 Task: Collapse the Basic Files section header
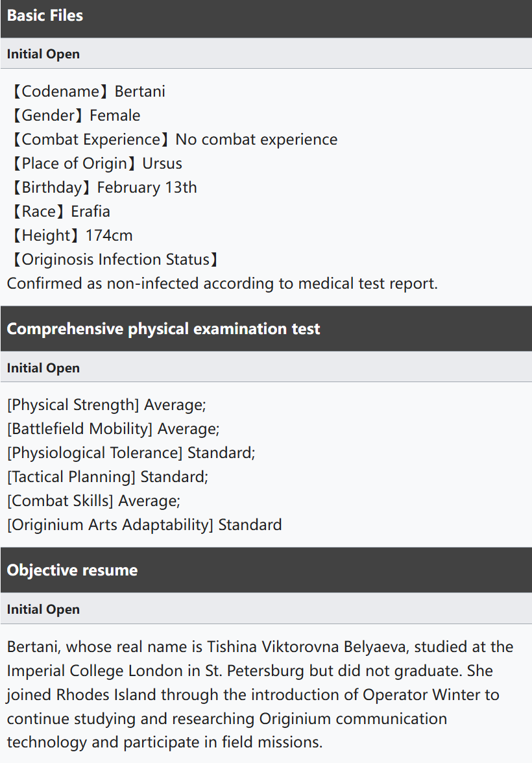tap(45, 16)
